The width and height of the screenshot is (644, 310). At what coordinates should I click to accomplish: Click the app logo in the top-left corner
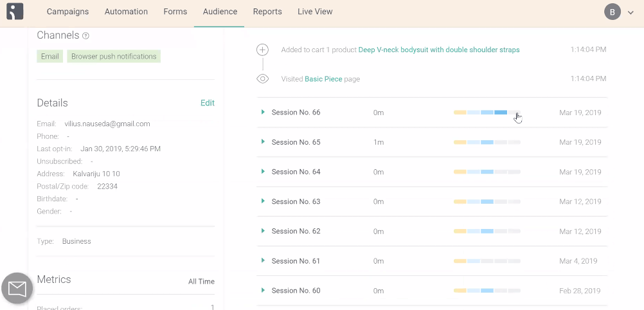(x=15, y=12)
